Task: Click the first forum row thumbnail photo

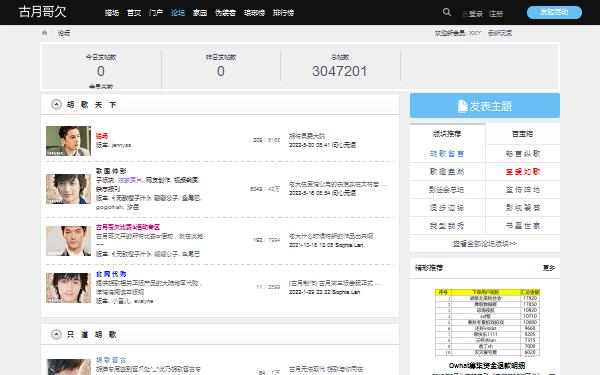Action: tap(68, 141)
